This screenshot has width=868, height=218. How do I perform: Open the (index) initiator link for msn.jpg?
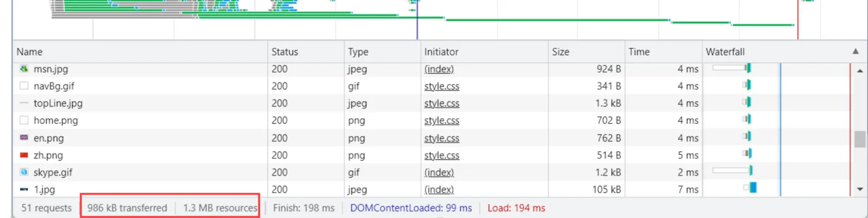[x=439, y=69]
